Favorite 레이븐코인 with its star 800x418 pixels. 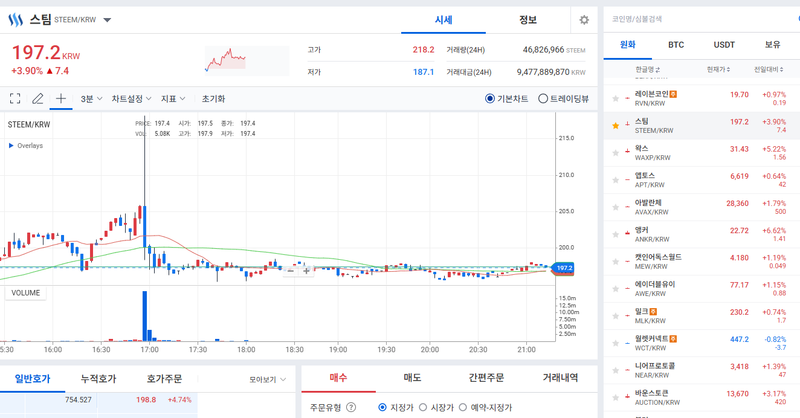pyautogui.click(x=615, y=99)
